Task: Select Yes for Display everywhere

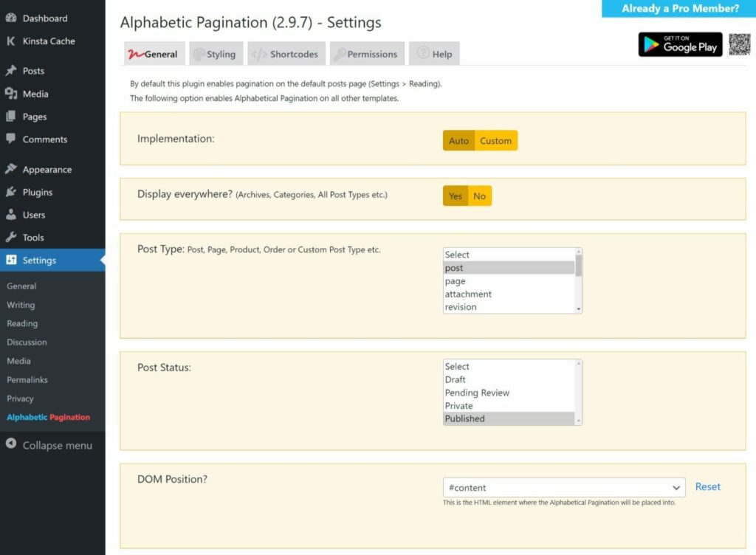Action: click(455, 196)
